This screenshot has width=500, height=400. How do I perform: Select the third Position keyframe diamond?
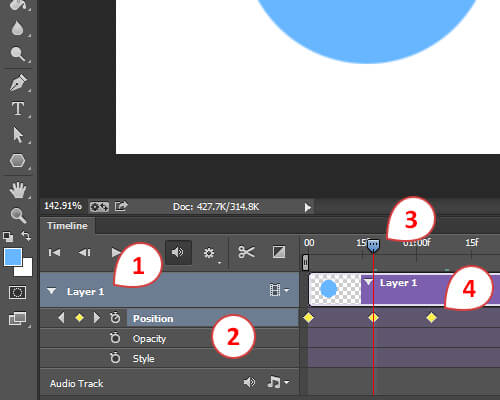pos(431,318)
